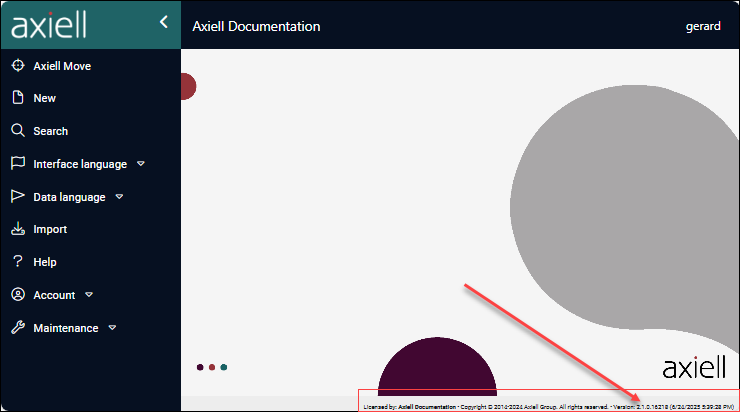Expand the Interface language dropdown arrow
The image size is (740, 412).
point(141,164)
